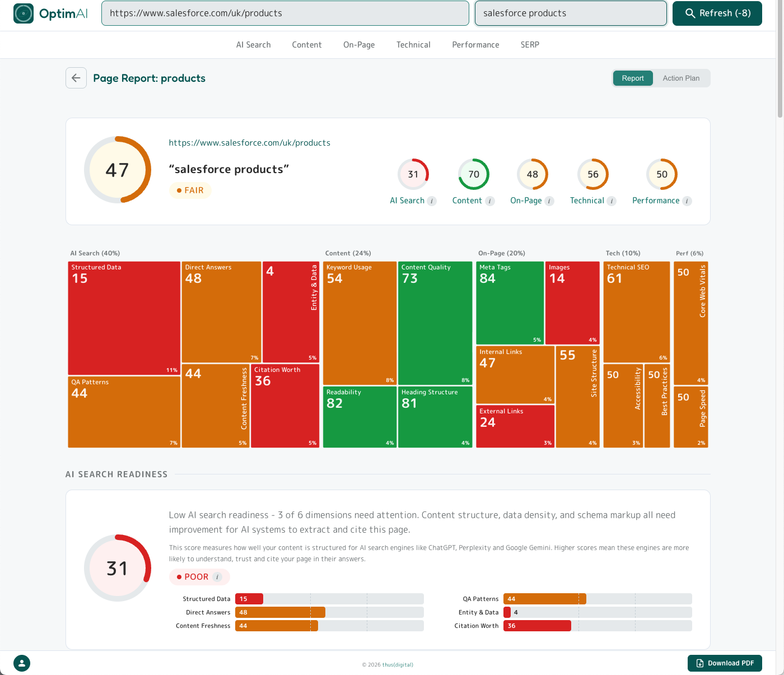784x675 pixels.
Task: Click the overall 47 score gauge
Action: [118, 170]
